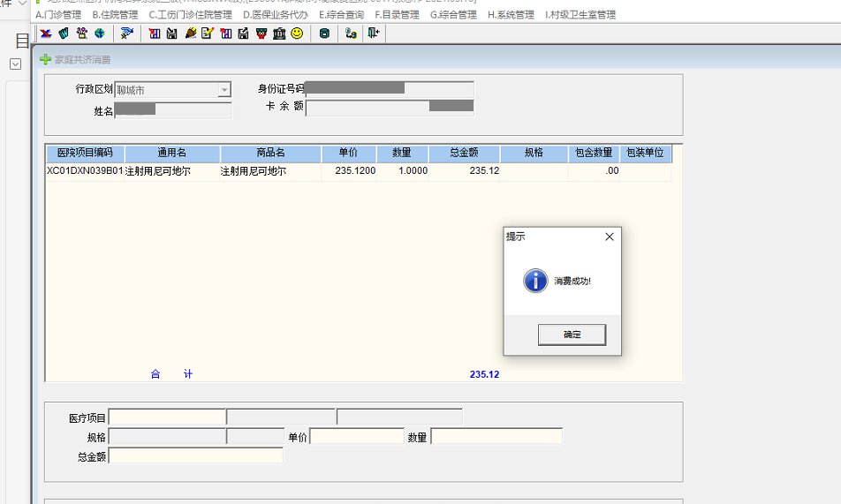The height and width of the screenshot is (504, 841).
Task: Click the globe icon in toolbar
Action: (x=100, y=34)
